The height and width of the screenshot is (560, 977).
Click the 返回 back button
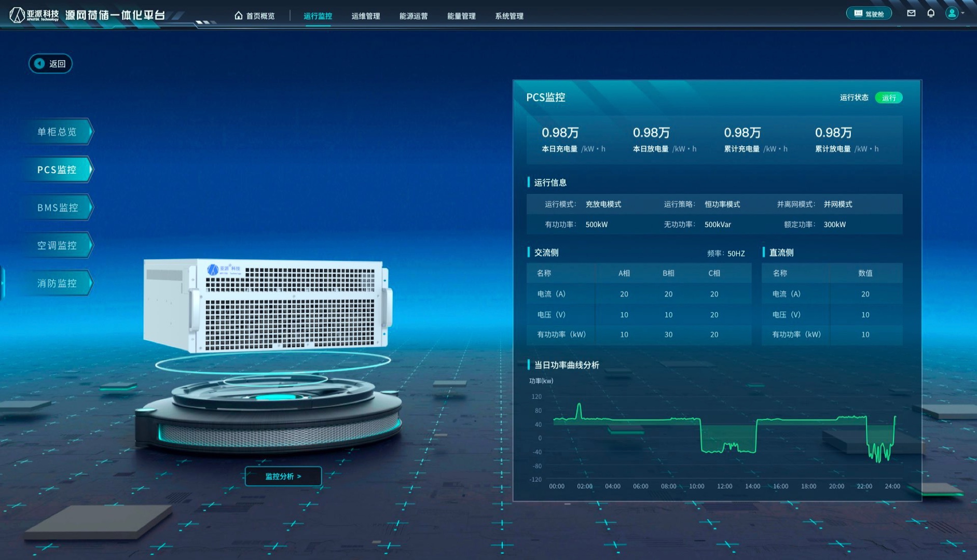[x=50, y=64]
